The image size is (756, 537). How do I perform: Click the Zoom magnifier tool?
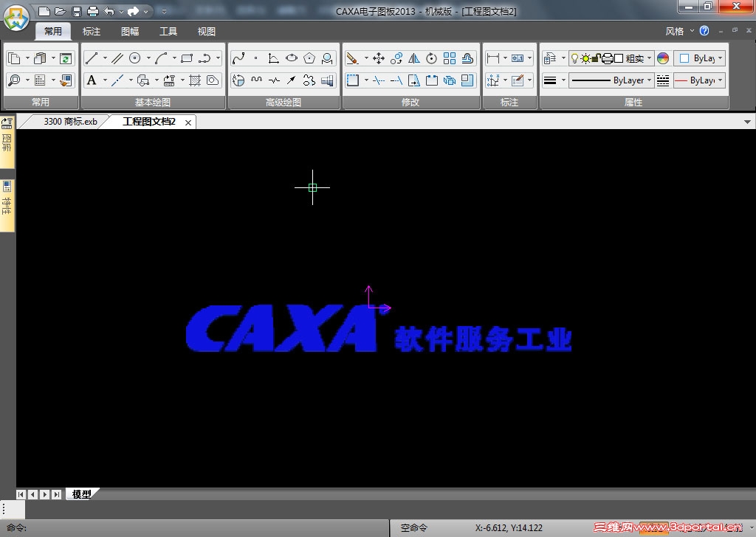tap(14, 80)
